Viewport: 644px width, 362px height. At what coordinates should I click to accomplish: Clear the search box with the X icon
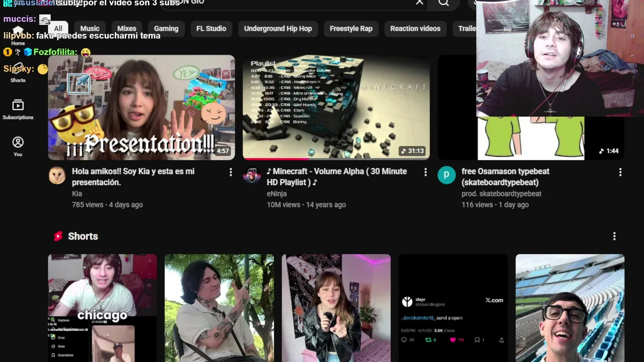click(420, 3)
